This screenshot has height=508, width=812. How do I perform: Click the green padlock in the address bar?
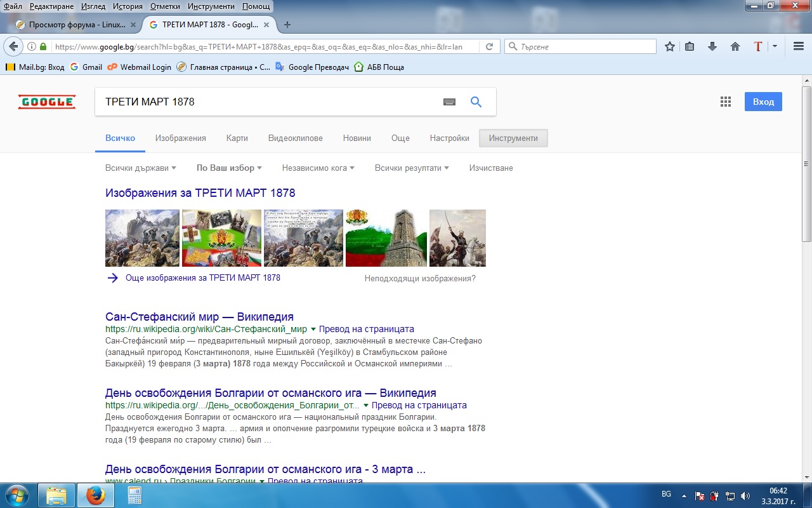[x=43, y=46]
